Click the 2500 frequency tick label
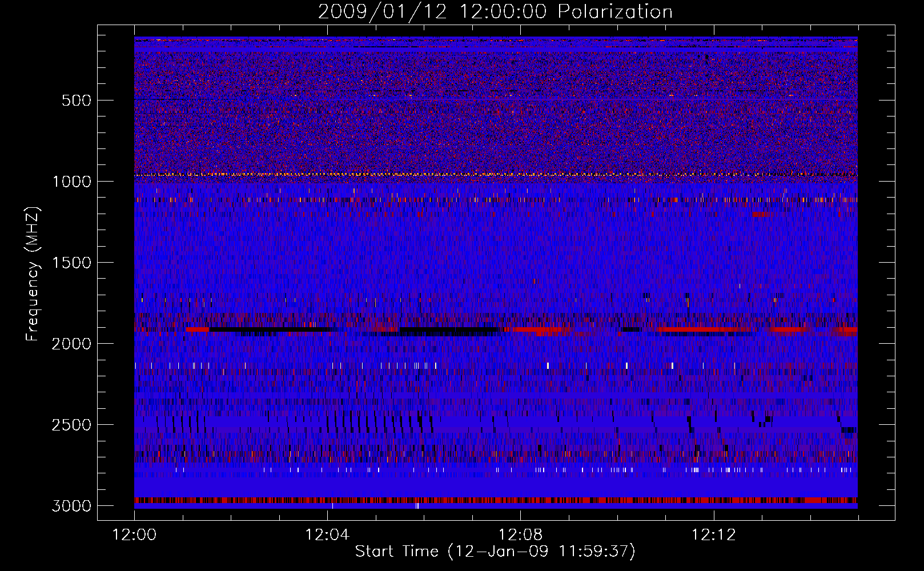 (x=71, y=425)
